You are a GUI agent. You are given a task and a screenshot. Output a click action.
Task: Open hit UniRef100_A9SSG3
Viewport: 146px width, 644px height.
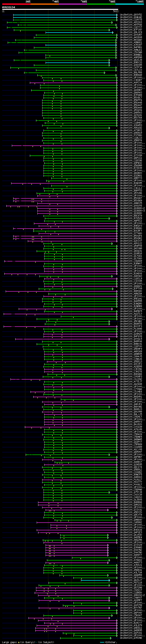pos(131,22)
